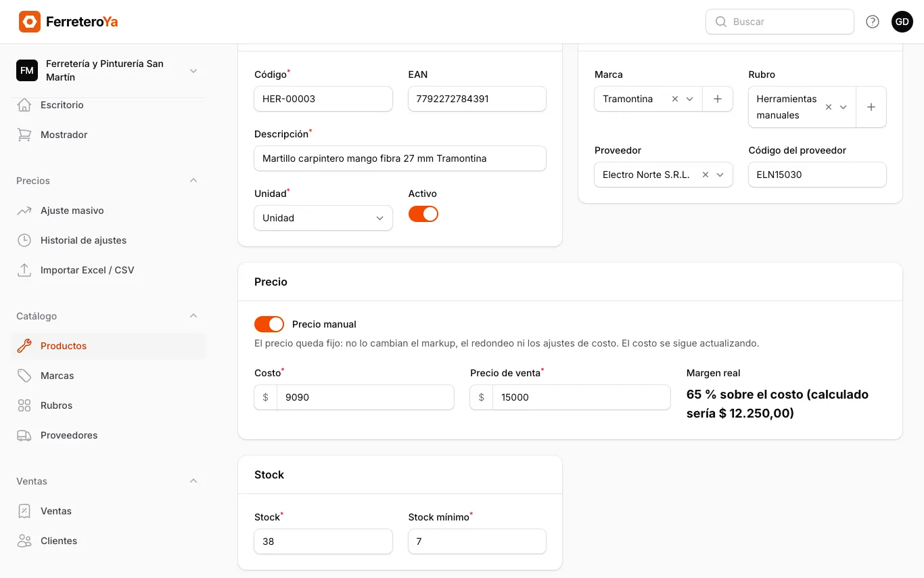The width and height of the screenshot is (924, 578).
Task: Focus the Buscar search box
Action: pyautogui.click(x=780, y=22)
